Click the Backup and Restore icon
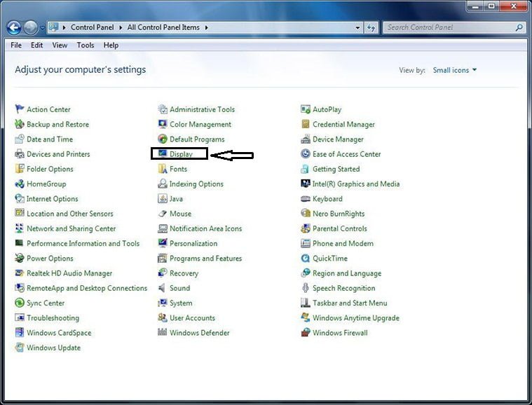 20,124
